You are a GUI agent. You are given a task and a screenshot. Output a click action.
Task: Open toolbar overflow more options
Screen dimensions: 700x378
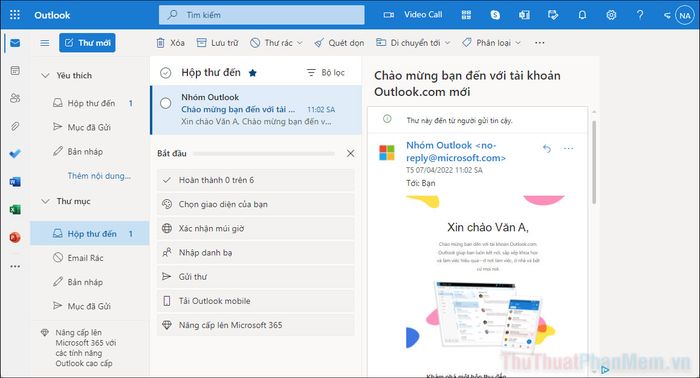[x=539, y=43]
